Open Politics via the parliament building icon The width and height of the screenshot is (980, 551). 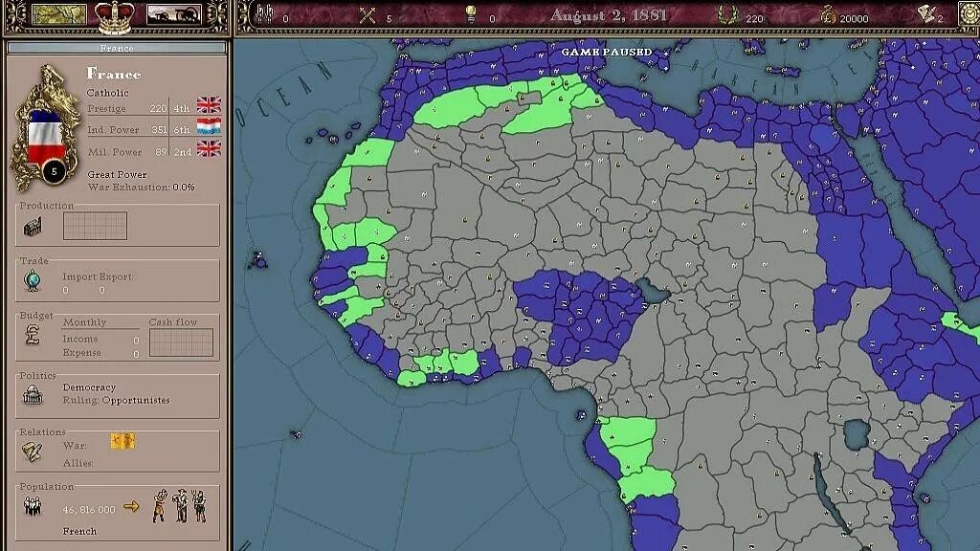click(x=33, y=395)
